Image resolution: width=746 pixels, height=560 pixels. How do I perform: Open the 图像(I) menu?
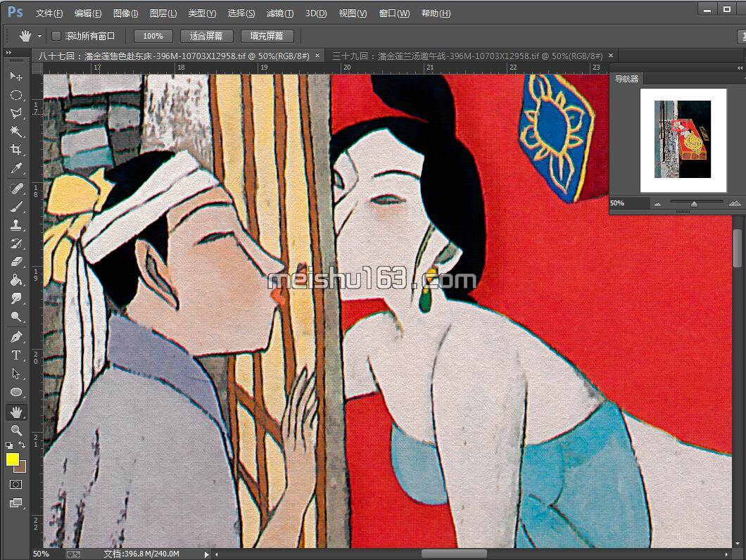coord(125,13)
